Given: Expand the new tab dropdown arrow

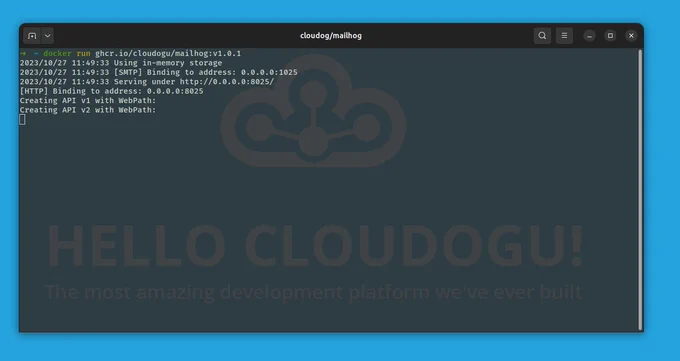Looking at the screenshot, I should [48, 36].
